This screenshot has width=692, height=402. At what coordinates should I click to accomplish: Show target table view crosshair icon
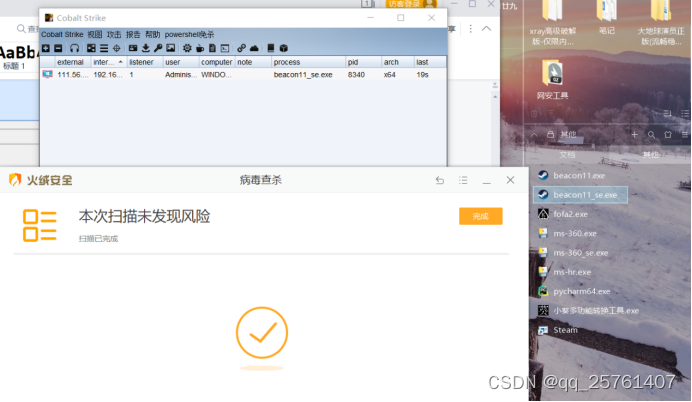coord(117,48)
